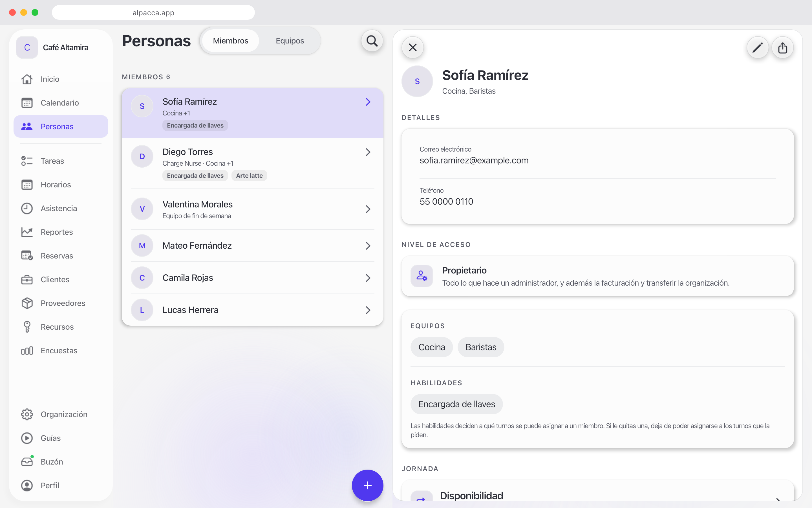Viewport: 812px width, 508px height.
Task: Open Reportes chart icon
Action: (x=27, y=232)
